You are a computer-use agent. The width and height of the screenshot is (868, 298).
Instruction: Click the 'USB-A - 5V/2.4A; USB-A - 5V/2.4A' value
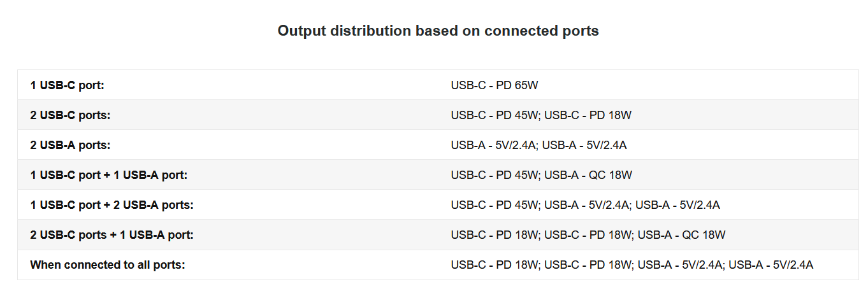tap(539, 145)
